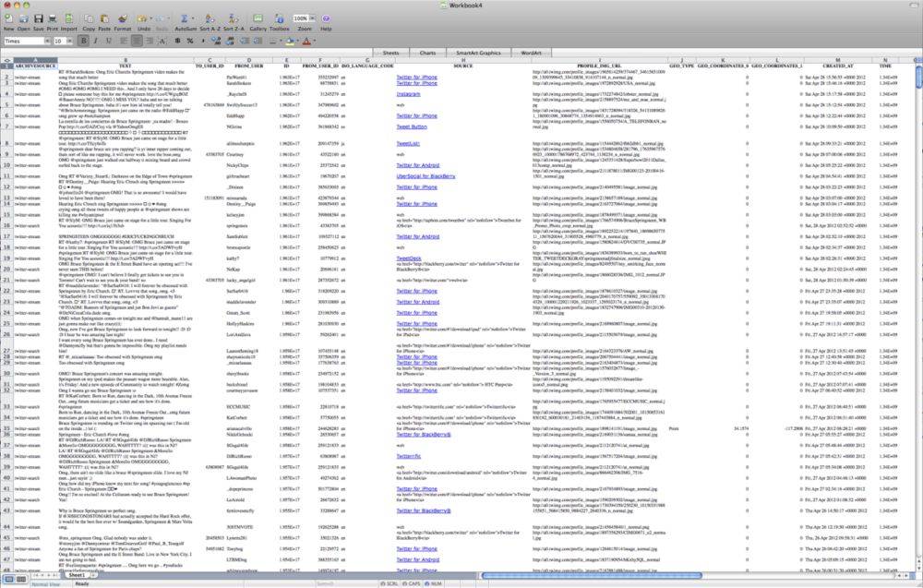Open the Gallery from the toolbar
923x588 pixels.
coord(258,20)
